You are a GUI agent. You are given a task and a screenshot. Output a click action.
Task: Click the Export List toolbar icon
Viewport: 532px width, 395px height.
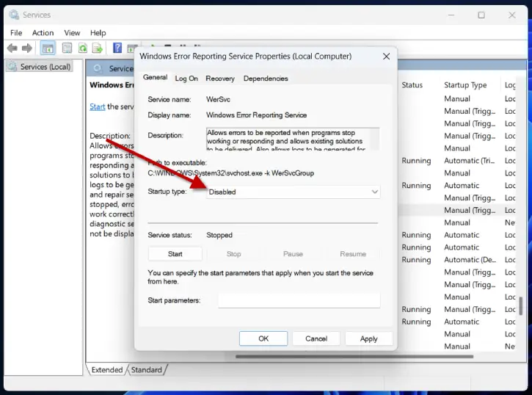pyautogui.click(x=98, y=48)
